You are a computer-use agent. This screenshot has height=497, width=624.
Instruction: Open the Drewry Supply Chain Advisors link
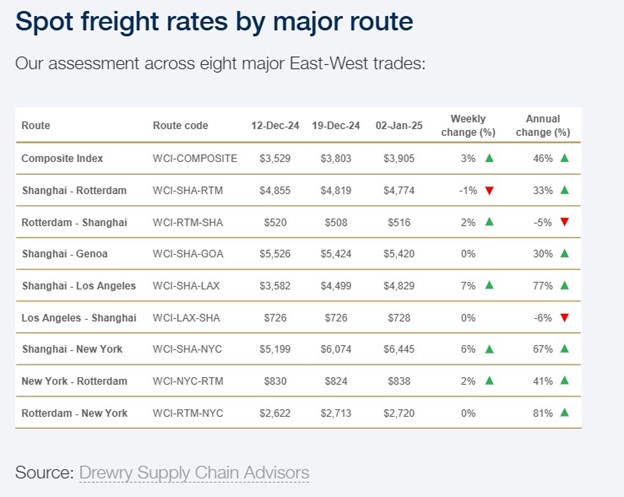194,472
